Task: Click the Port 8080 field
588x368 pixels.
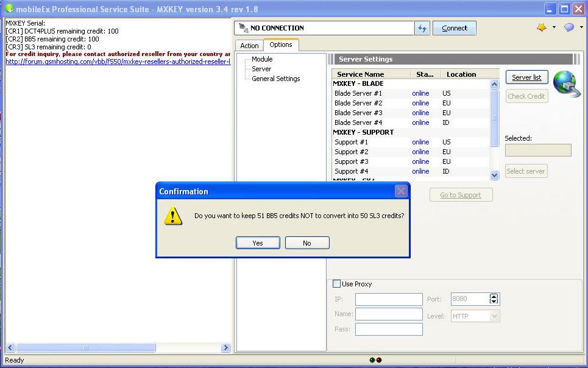Action: (470, 299)
